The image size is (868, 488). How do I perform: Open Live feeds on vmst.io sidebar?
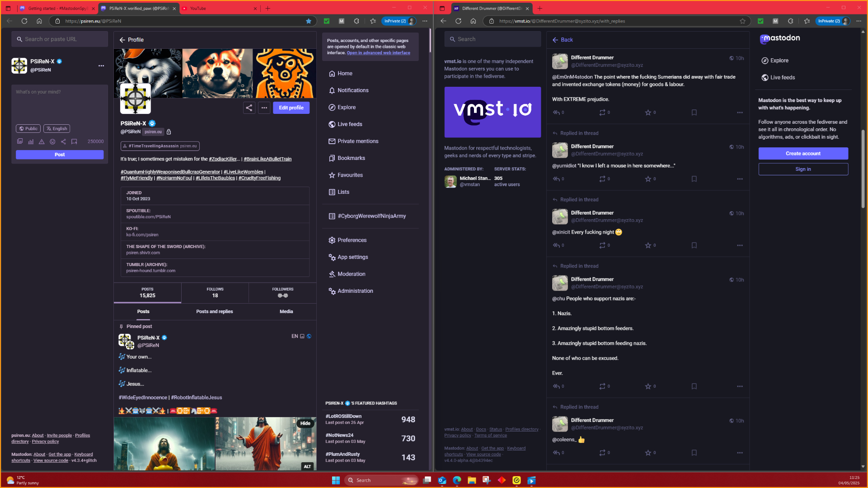(x=782, y=78)
